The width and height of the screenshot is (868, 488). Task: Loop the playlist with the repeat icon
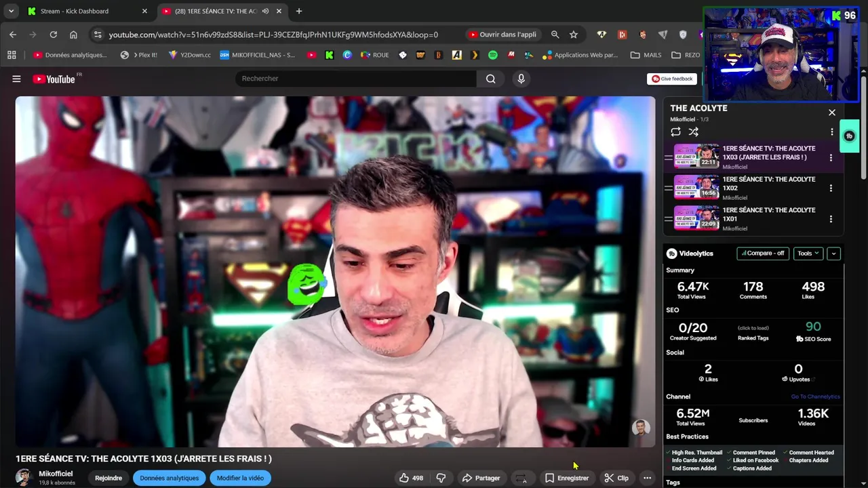coord(675,131)
